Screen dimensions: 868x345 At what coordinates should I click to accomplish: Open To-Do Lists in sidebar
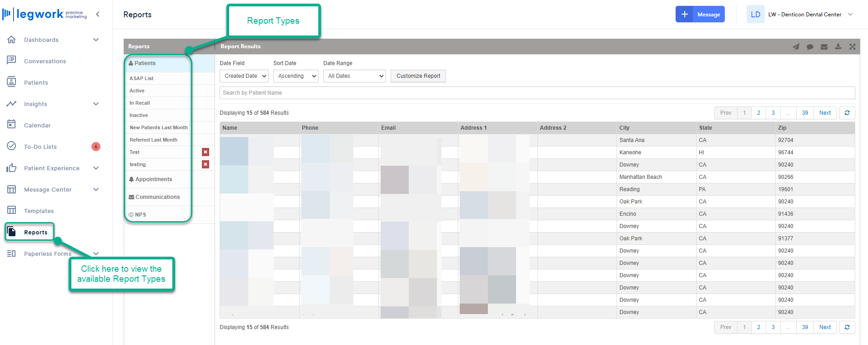[x=40, y=147]
